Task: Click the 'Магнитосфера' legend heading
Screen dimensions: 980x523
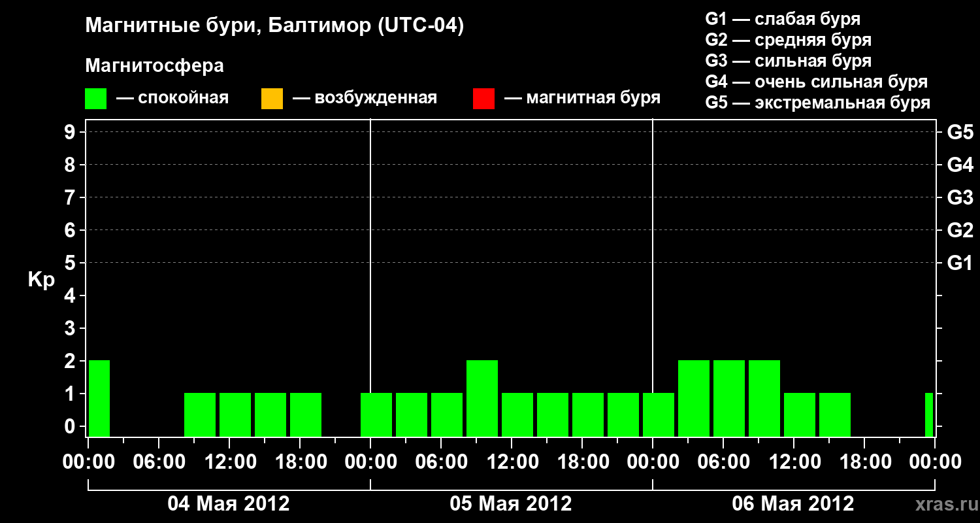Action: tap(154, 66)
